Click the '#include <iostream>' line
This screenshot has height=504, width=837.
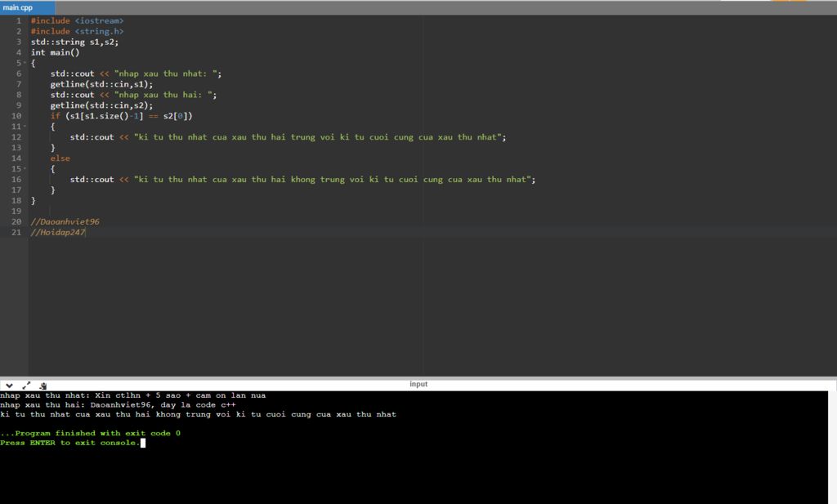(x=77, y=20)
